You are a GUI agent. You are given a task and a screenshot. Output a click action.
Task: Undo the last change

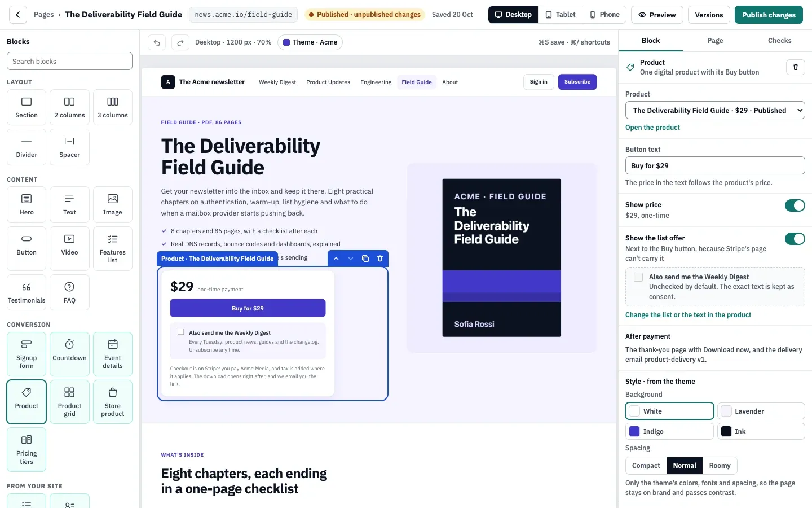pyautogui.click(x=157, y=42)
